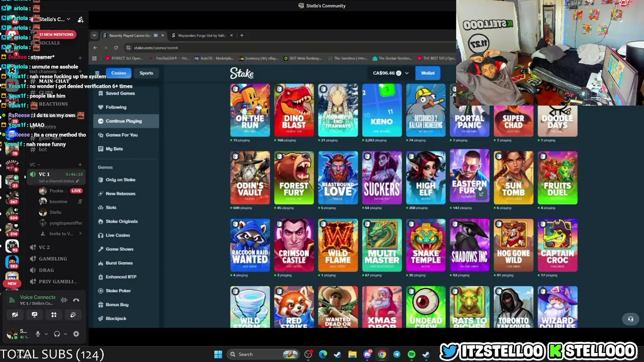Mute Discord microphone
Screen dimensions: 644x362
37,334
